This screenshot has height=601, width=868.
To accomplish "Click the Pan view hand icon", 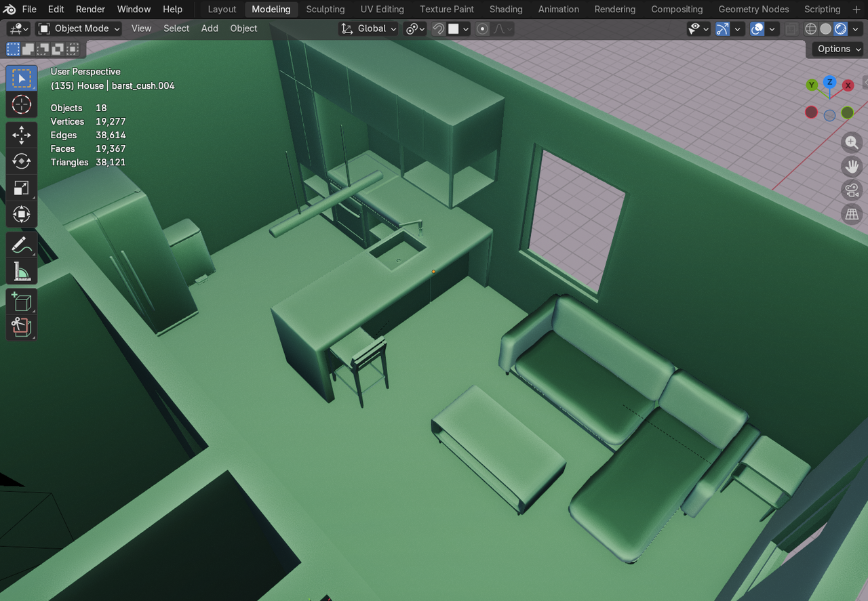I will pyautogui.click(x=852, y=167).
